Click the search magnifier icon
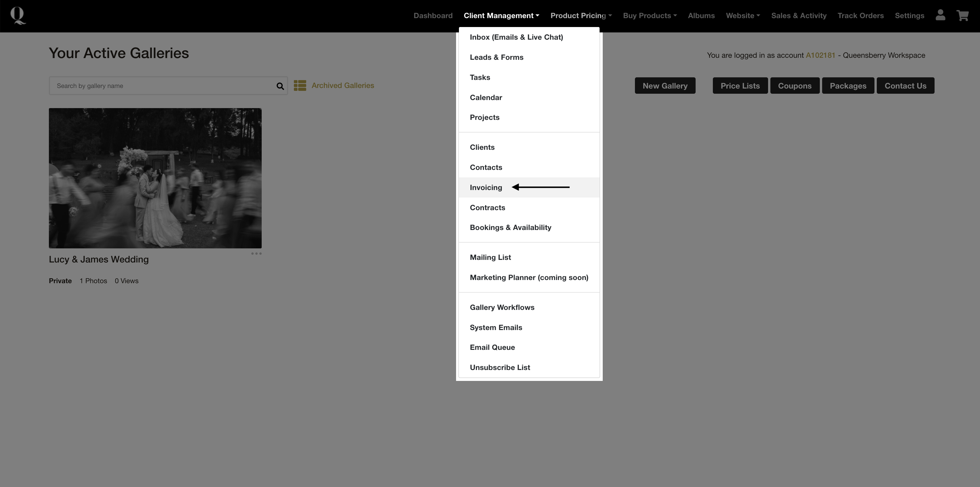Screen dimensions: 980x487 (280, 86)
